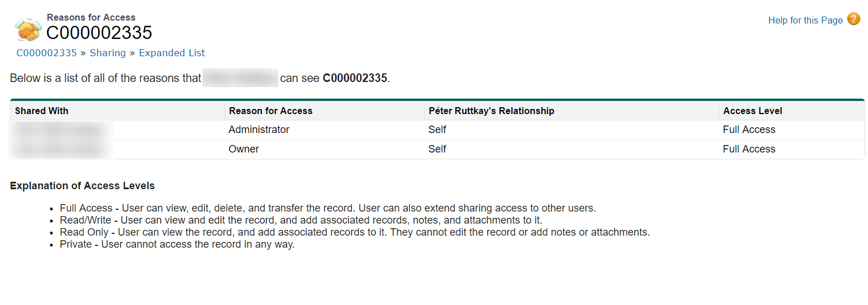This screenshot has height=305, width=868.
Task: Click Full Access in the Owner row
Action: [749, 150]
